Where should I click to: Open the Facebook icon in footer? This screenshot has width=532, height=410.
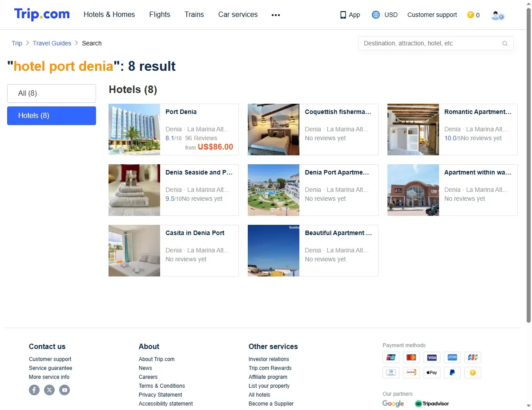pos(34,390)
